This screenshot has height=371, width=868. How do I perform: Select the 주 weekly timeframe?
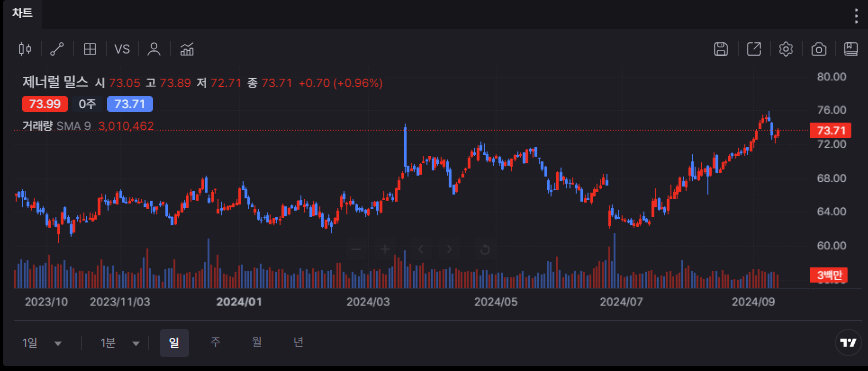coord(215,342)
